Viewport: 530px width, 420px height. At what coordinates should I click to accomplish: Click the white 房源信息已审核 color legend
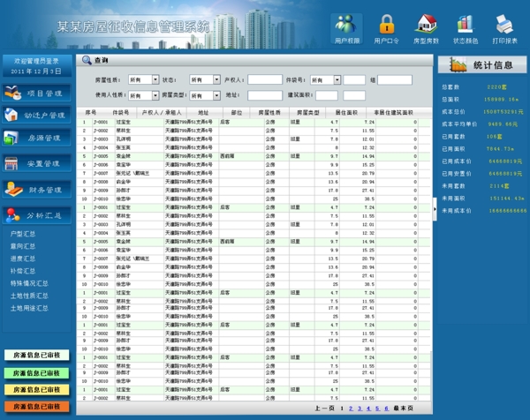[x=36, y=355]
